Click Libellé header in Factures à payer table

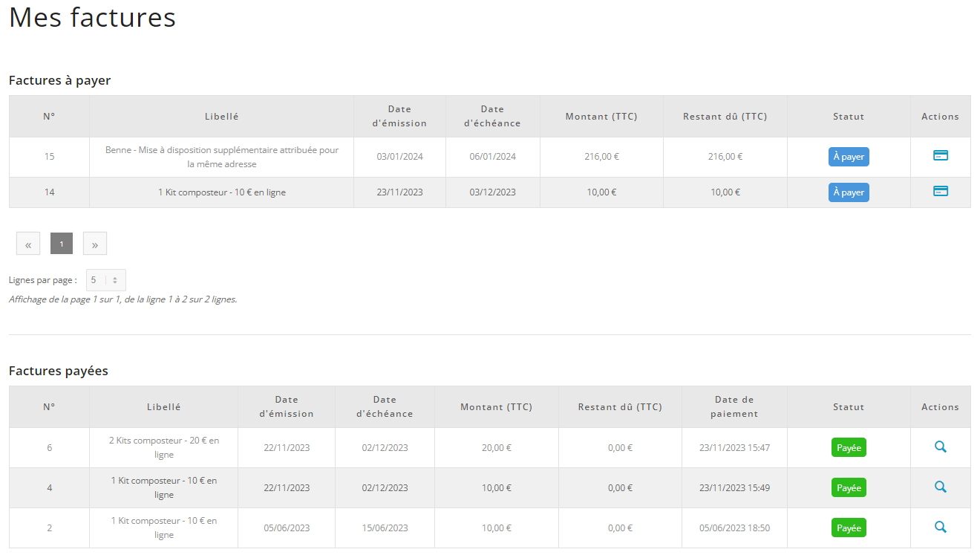221,117
